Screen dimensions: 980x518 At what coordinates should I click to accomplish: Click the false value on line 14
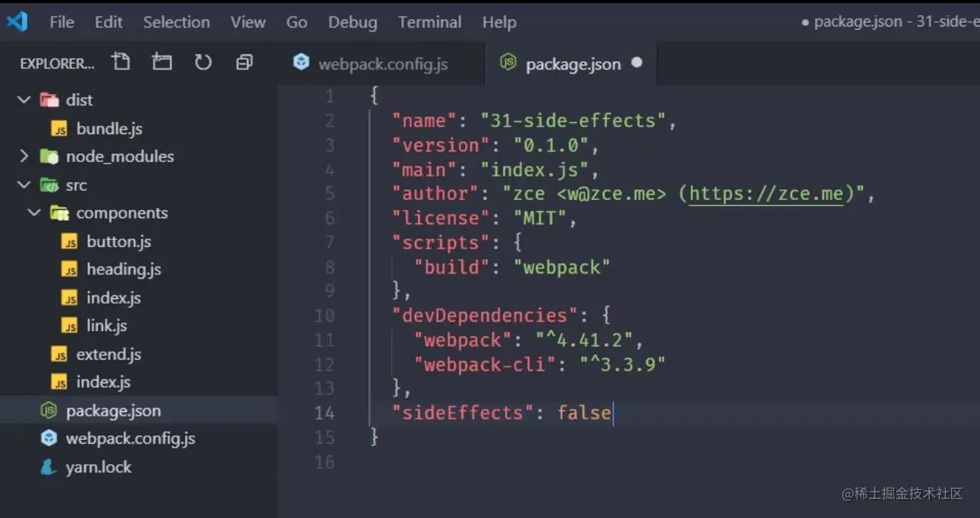pos(584,413)
